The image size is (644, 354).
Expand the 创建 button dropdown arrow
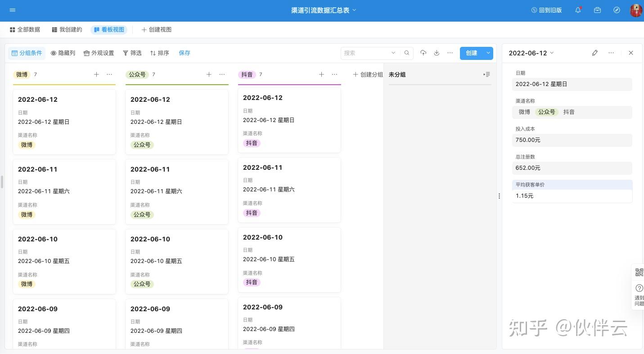488,53
